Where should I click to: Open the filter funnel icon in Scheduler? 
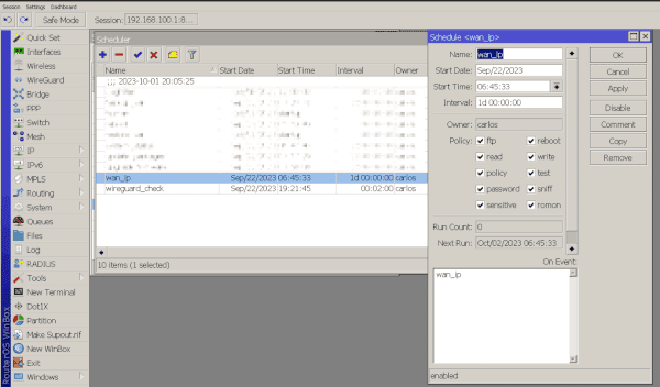(x=192, y=55)
